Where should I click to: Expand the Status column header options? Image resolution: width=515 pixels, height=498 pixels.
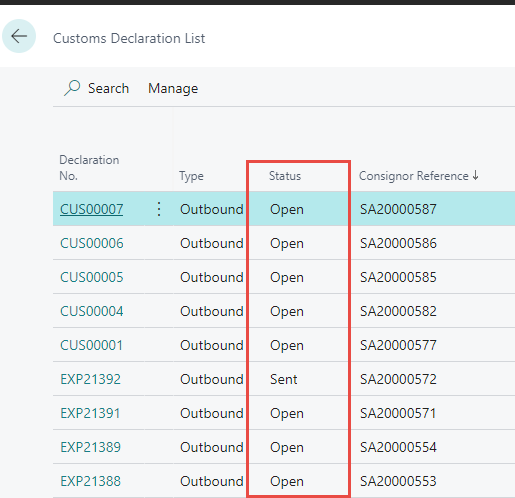tap(285, 176)
